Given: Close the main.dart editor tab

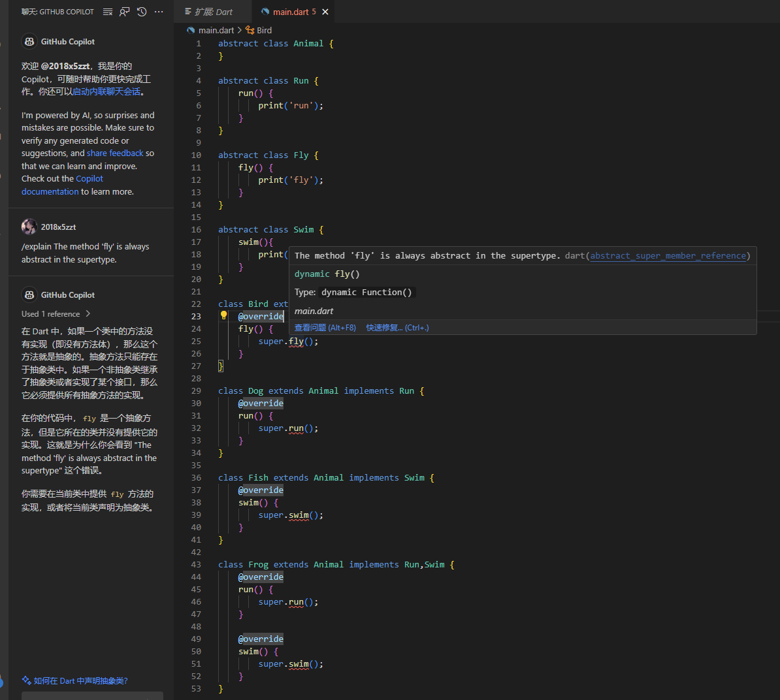Looking at the screenshot, I should pyautogui.click(x=325, y=12).
